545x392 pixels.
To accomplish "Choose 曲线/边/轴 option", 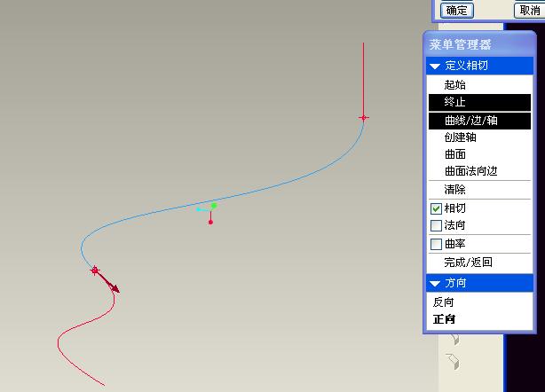I will (x=479, y=121).
